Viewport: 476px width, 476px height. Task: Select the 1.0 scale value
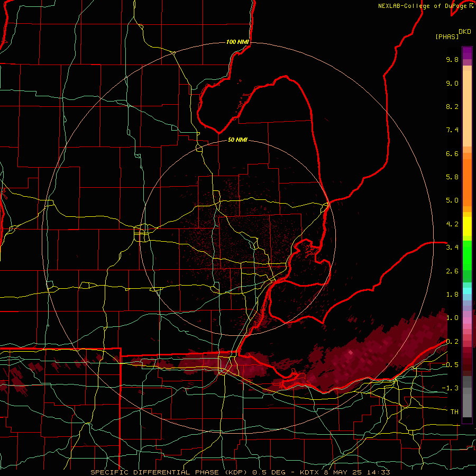452,318
